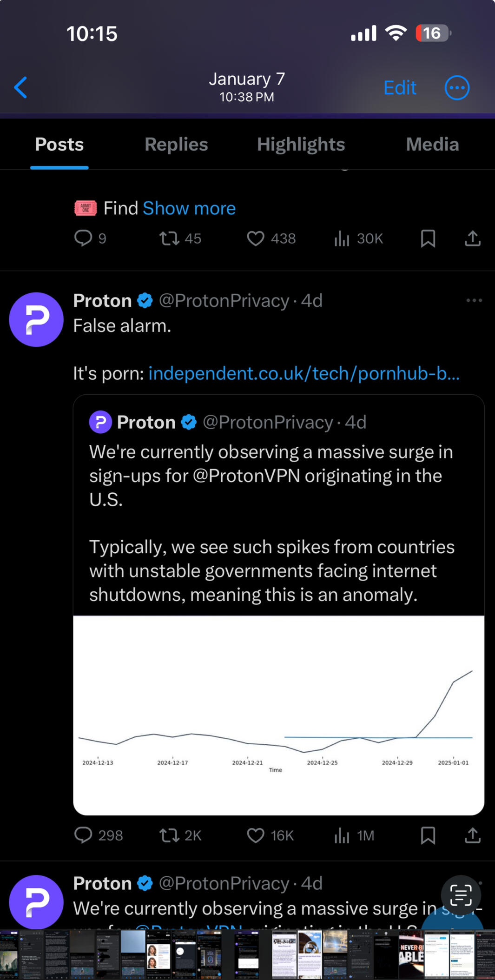Like the post with 438 likes

click(x=256, y=238)
